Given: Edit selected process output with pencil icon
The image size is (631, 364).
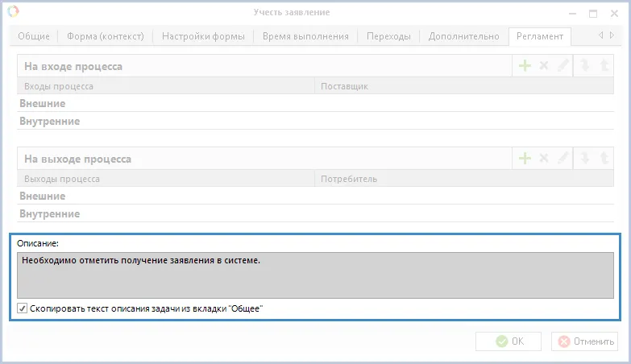Looking at the screenshot, I should point(563,159).
